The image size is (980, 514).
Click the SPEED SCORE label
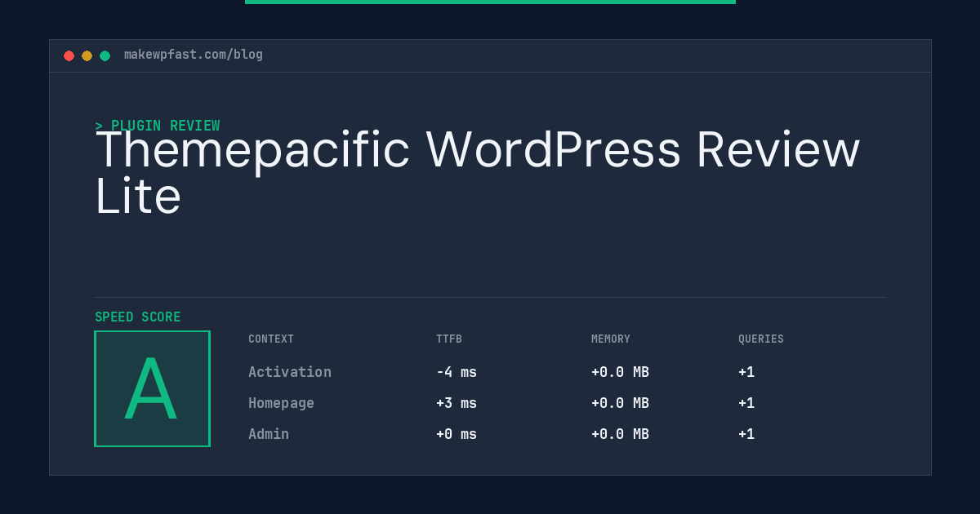tap(138, 317)
